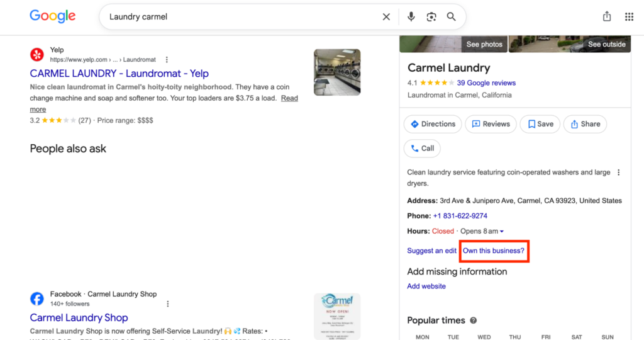
Task: Click phone number +1 831-622-9274
Action: point(460,216)
